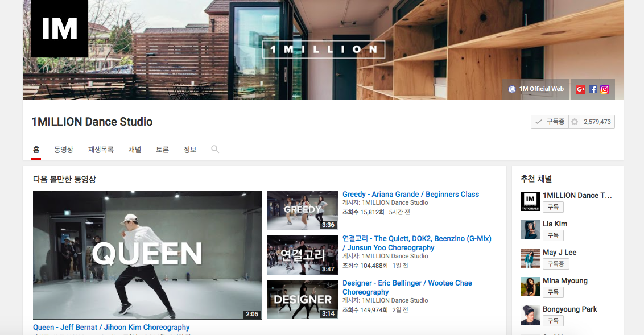This screenshot has width=644, height=335.
Task: Subscribe to Lia Kim channel
Action: point(553,235)
